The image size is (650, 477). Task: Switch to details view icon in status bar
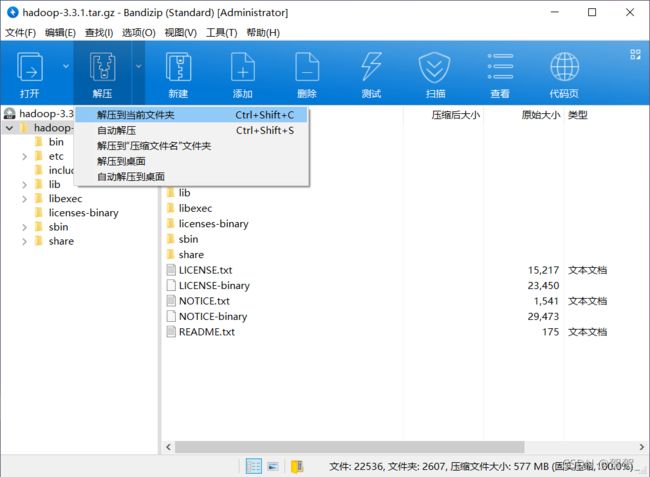point(254,466)
